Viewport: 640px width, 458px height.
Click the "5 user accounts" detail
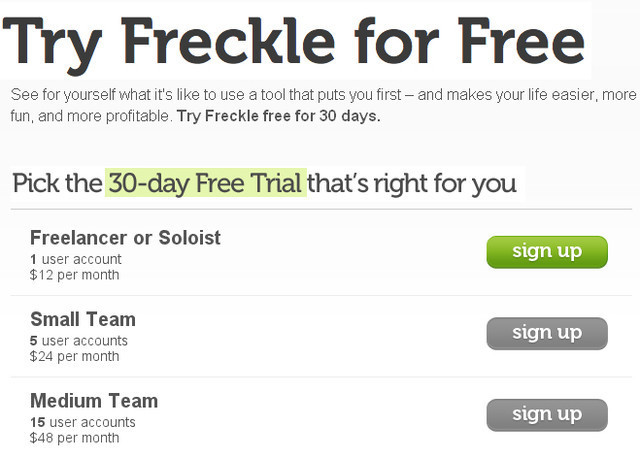pos(78,341)
